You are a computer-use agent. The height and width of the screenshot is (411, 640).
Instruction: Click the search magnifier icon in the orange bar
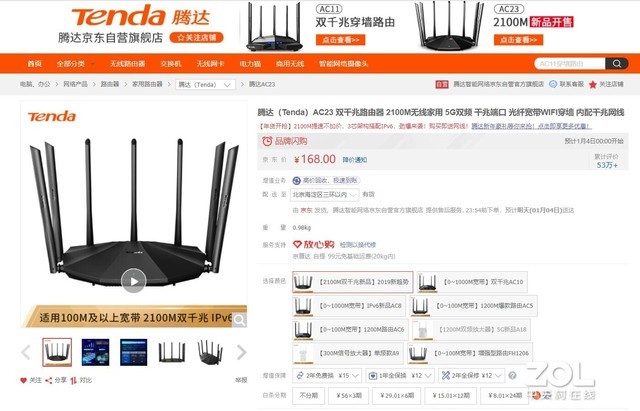click(617, 64)
